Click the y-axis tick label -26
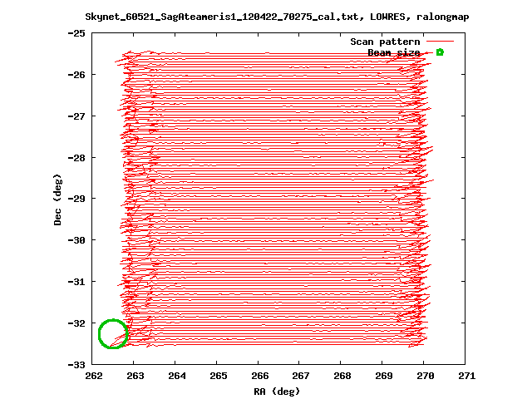Viewport: 532px width, 399px height. [76, 75]
